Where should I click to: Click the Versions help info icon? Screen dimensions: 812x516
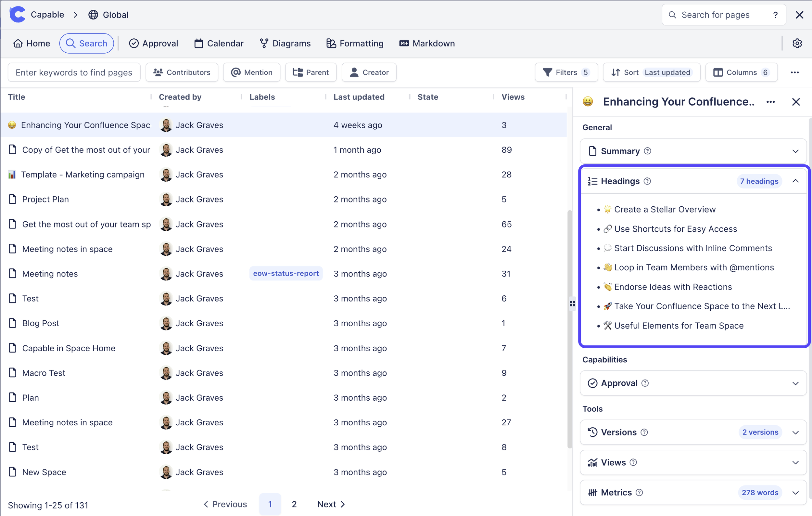click(644, 432)
